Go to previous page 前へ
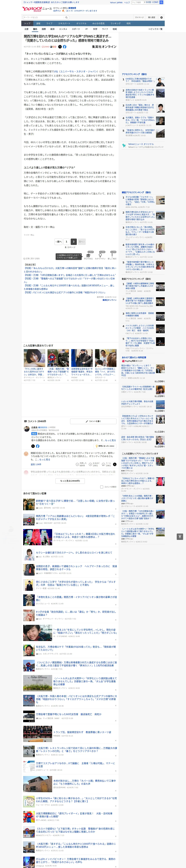 coord(58,242)
